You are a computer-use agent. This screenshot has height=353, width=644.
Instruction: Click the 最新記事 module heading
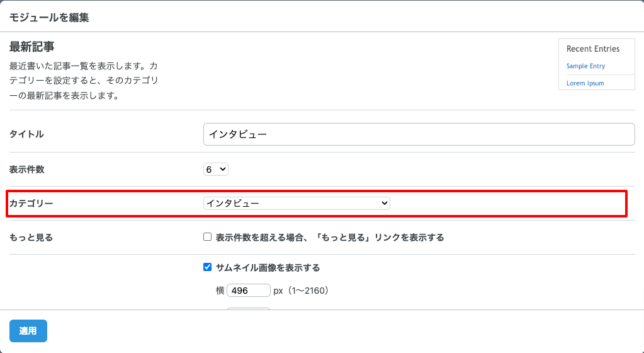[31, 47]
